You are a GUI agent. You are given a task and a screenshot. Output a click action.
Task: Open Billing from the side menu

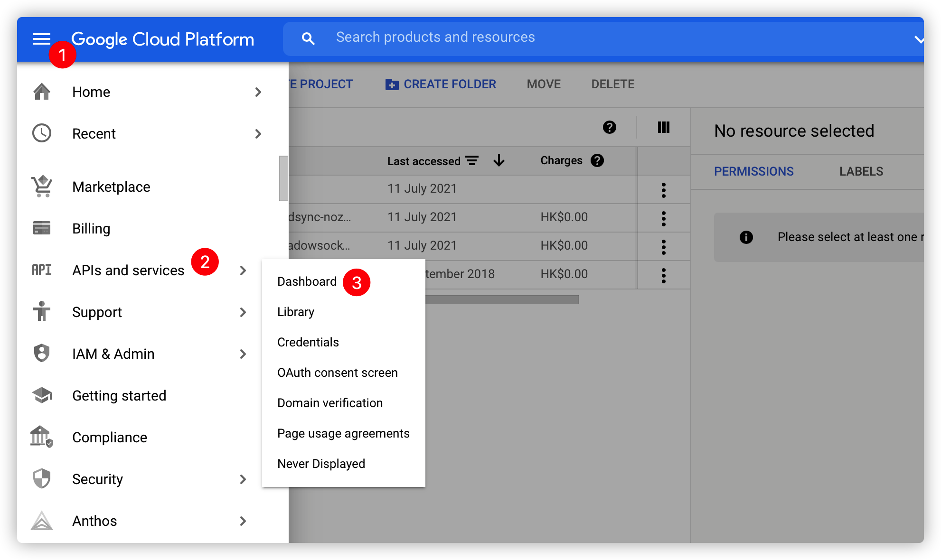point(91,229)
